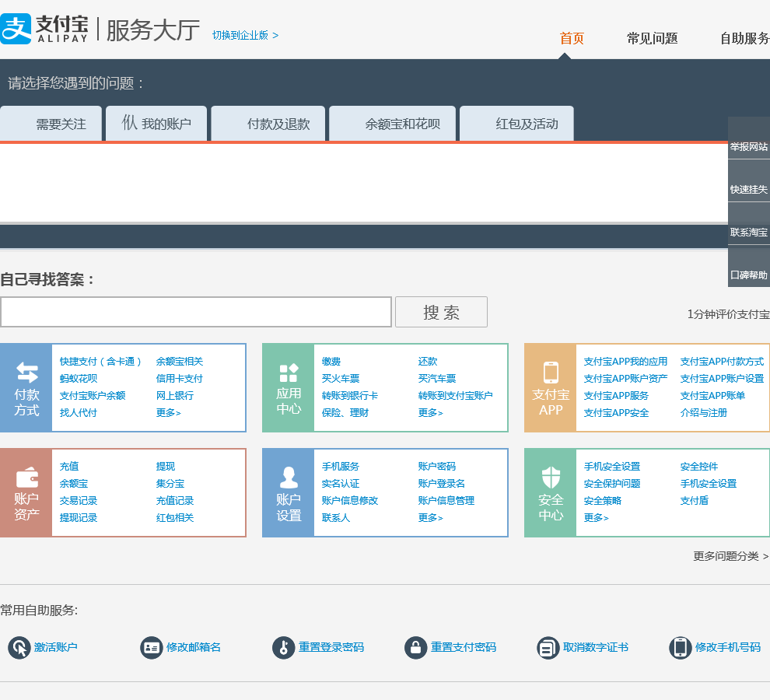Open 举报网站 in the side panel
The height and width of the screenshot is (700, 770).
(749, 146)
